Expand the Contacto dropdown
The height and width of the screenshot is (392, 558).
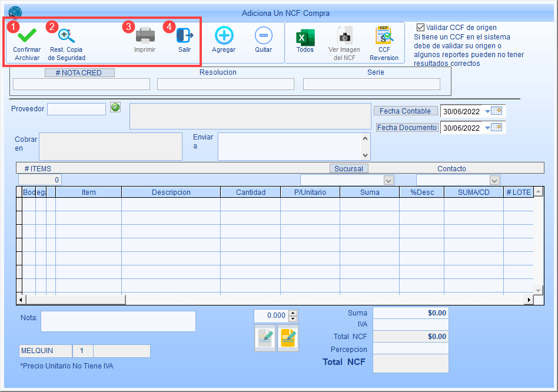(494, 180)
